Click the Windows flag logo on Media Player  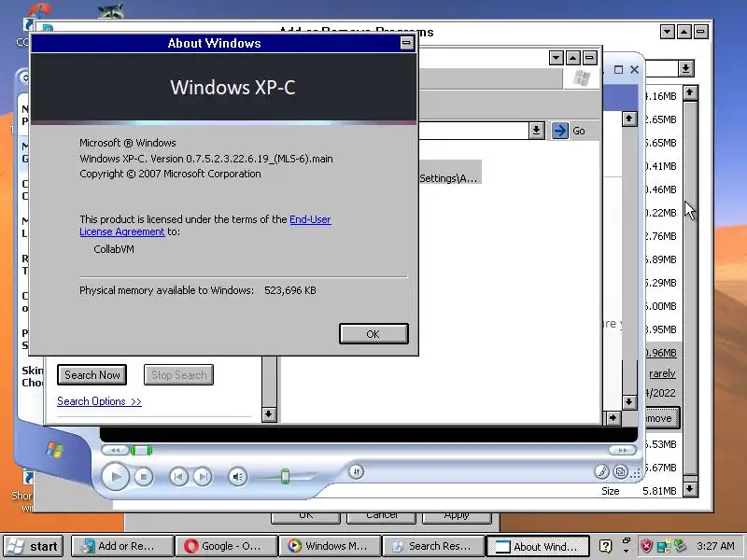(55, 449)
